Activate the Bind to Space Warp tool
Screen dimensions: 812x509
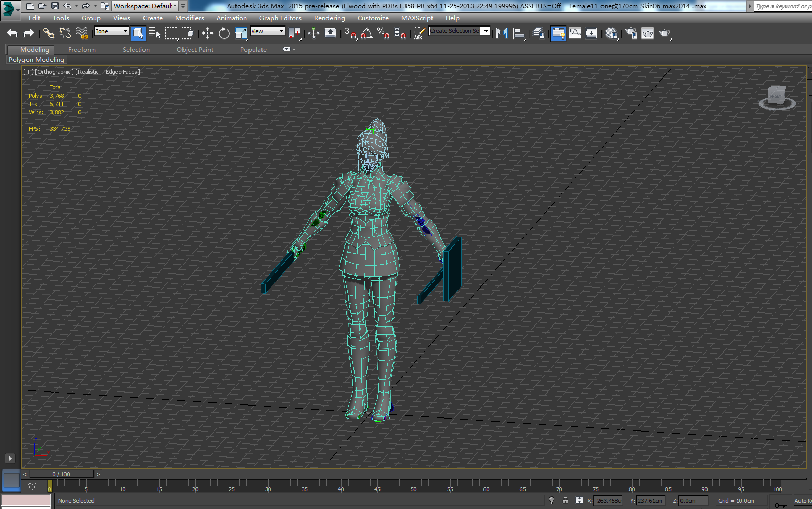coord(82,33)
